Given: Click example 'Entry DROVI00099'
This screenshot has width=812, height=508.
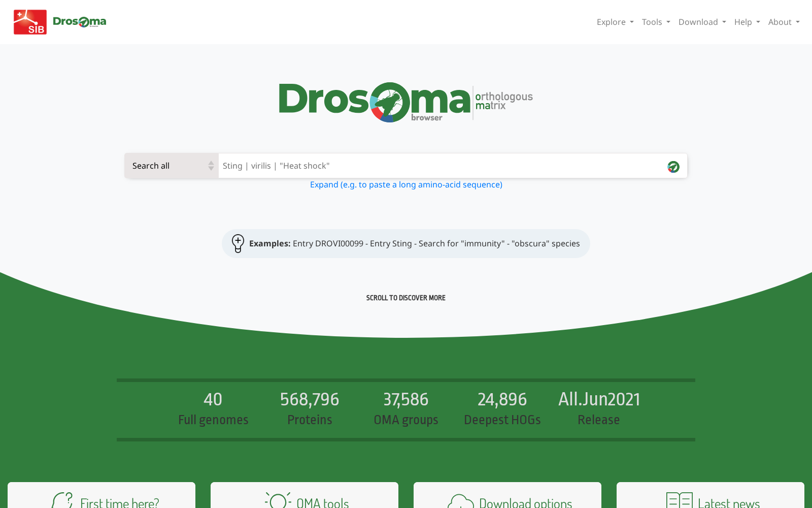Looking at the screenshot, I should (x=328, y=243).
